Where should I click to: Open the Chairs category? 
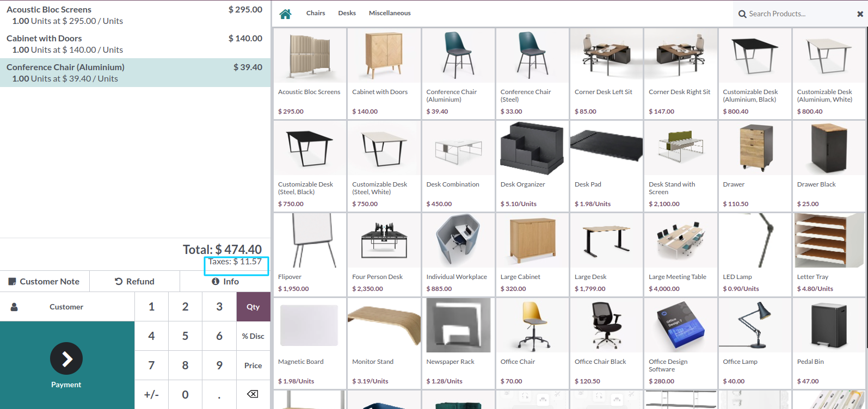pyautogui.click(x=316, y=13)
